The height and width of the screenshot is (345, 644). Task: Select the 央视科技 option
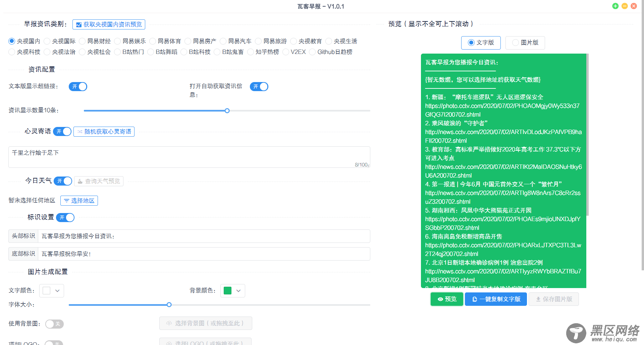click(x=24, y=52)
